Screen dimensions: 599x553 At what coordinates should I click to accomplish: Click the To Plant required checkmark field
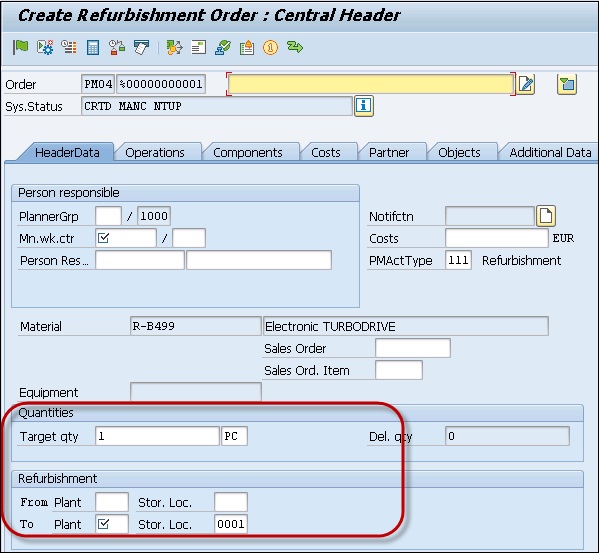pyautogui.click(x=112, y=524)
